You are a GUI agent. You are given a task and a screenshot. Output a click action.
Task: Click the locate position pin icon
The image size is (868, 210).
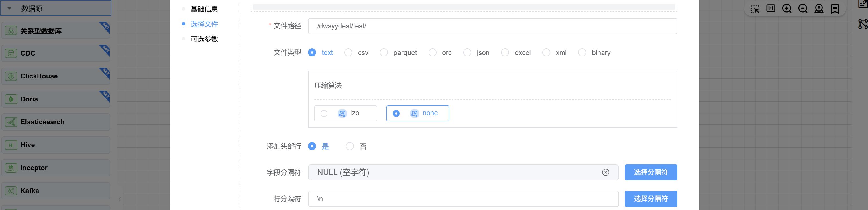[819, 8]
